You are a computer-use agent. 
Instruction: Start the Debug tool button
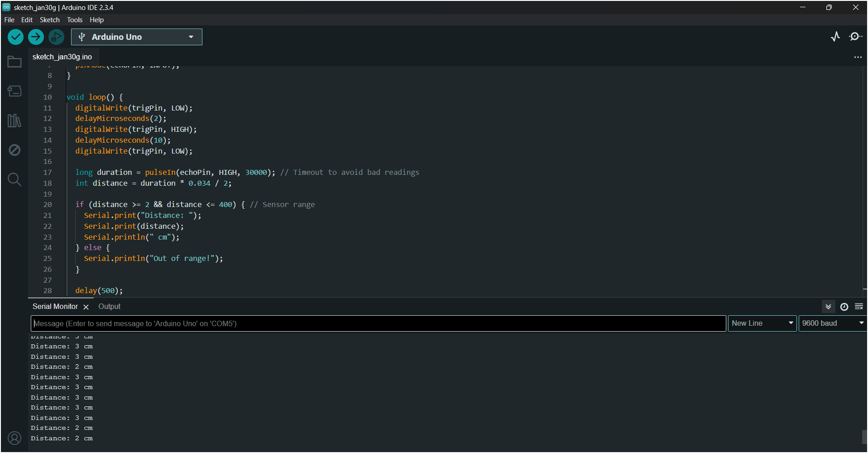(x=56, y=37)
